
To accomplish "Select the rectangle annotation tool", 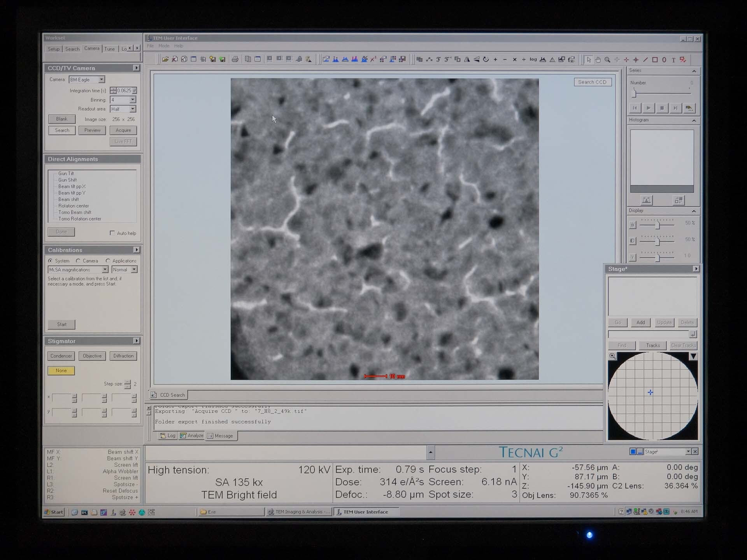I will (x=655, y=59).
